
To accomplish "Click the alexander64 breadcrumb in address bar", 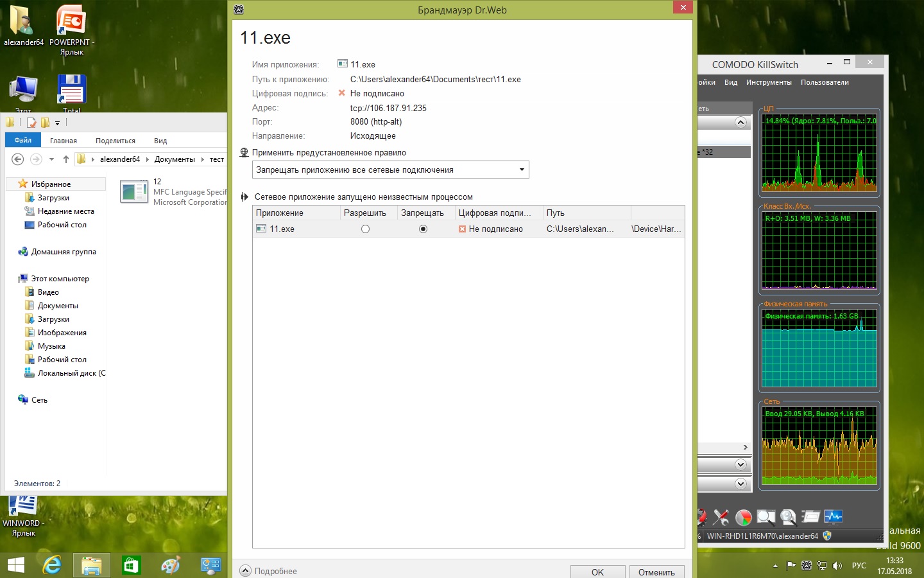I will [x=120, y=159].
